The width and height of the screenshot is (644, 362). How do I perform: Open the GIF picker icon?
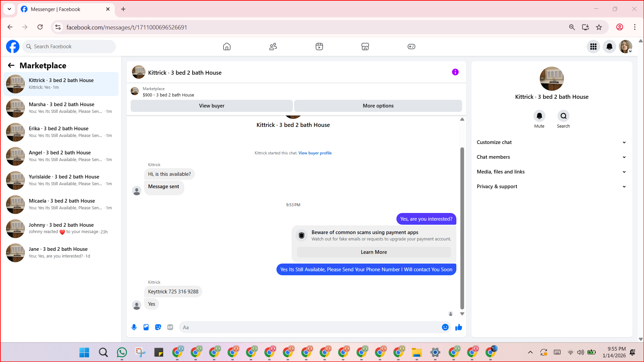(170, 327)
